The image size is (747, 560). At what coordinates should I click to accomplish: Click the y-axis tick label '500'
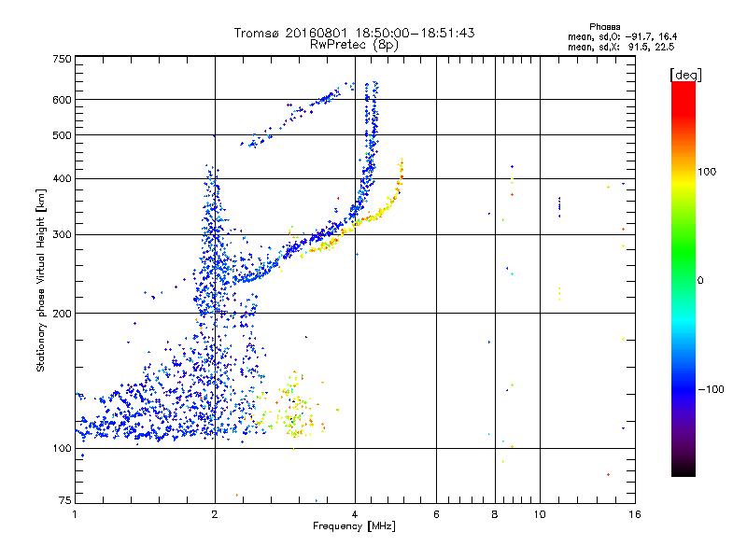62,135
